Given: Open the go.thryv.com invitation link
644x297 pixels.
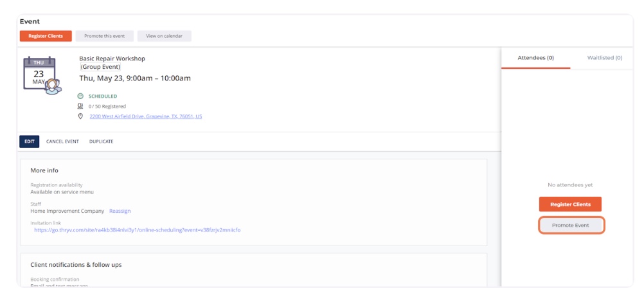Looking at the screenshot, I should click(x=137, y=230).
